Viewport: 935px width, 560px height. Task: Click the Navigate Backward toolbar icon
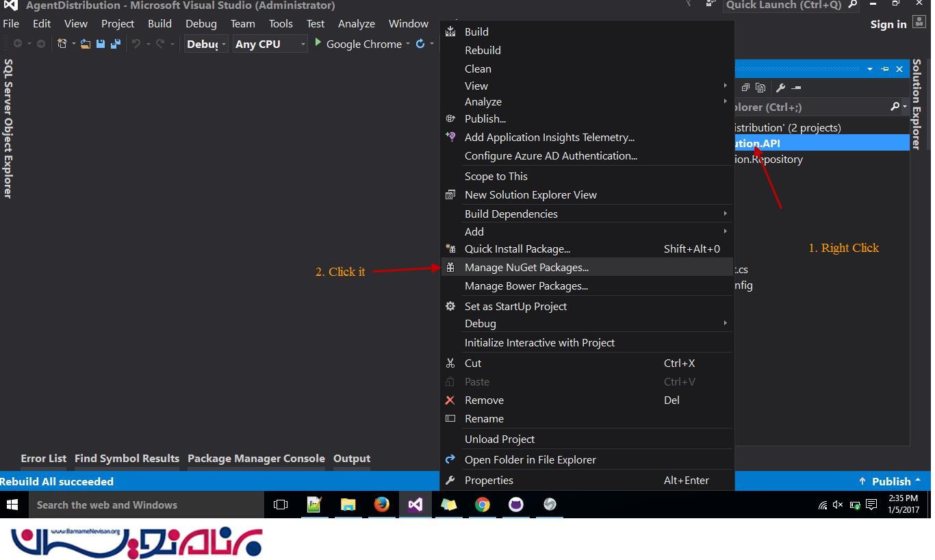tap(18, 44)
